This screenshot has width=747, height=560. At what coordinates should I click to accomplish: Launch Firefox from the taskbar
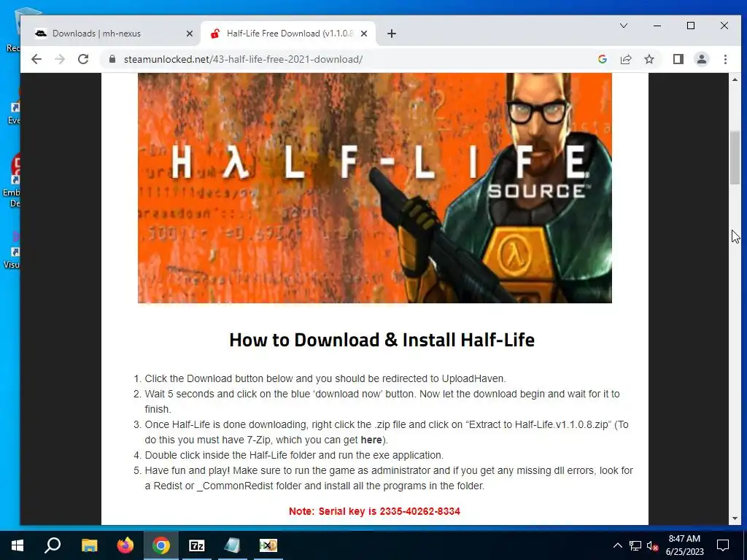125,545
